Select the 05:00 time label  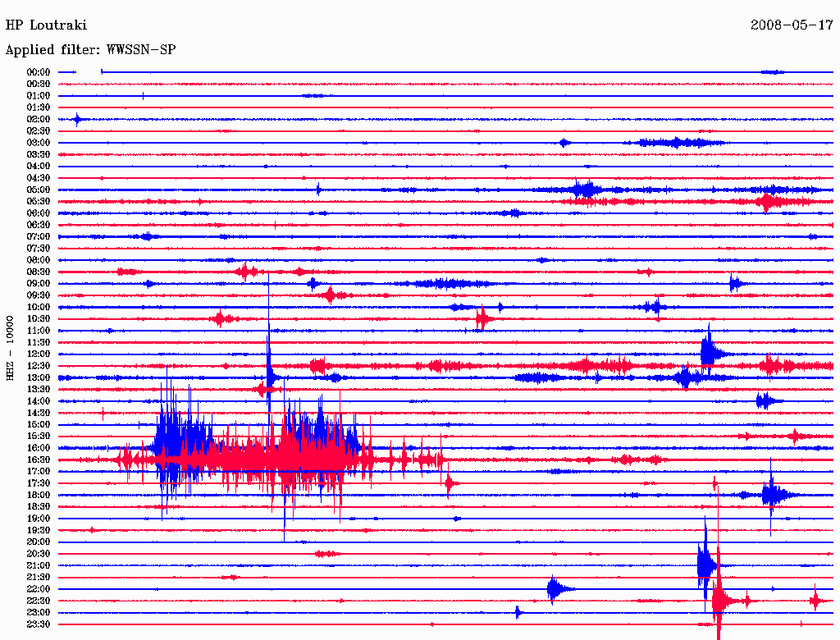39,190
